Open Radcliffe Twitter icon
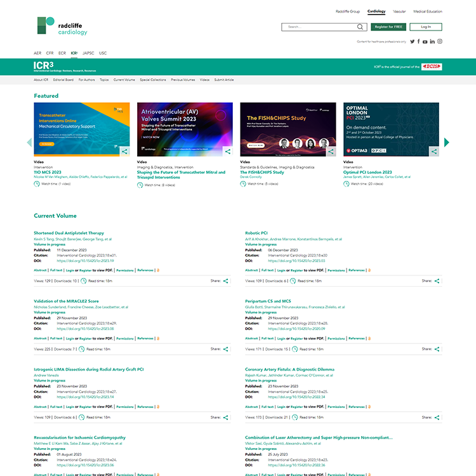The width and height of the screenshot is (476, 476). coord(413,42)
